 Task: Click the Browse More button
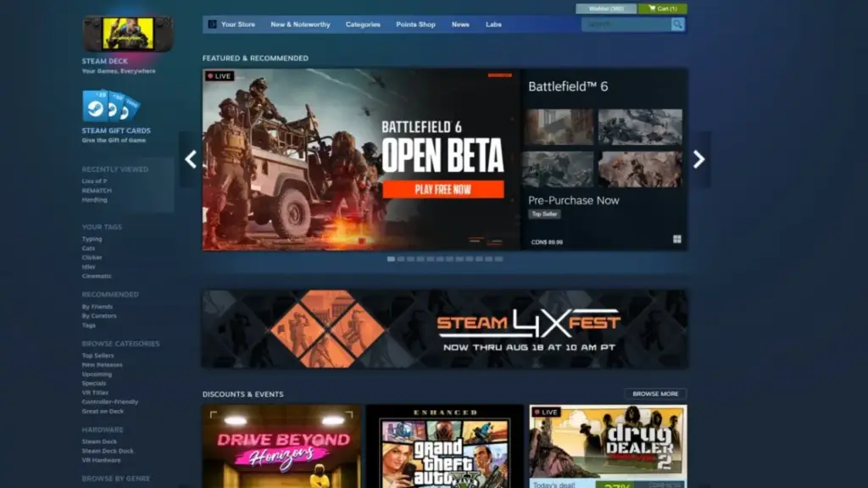[655, 394]
